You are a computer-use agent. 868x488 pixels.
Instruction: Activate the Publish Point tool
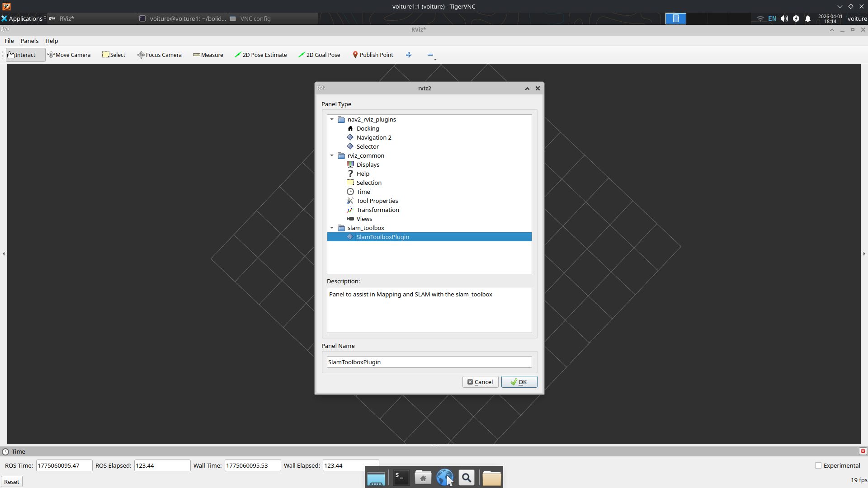373,55
